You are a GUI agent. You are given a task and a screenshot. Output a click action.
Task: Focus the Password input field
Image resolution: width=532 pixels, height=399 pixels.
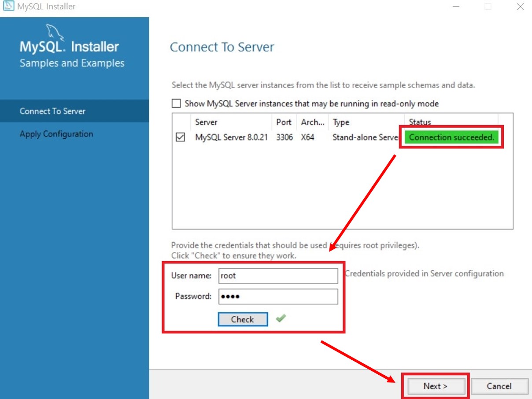pyautogui.click(x=278, y=296)
